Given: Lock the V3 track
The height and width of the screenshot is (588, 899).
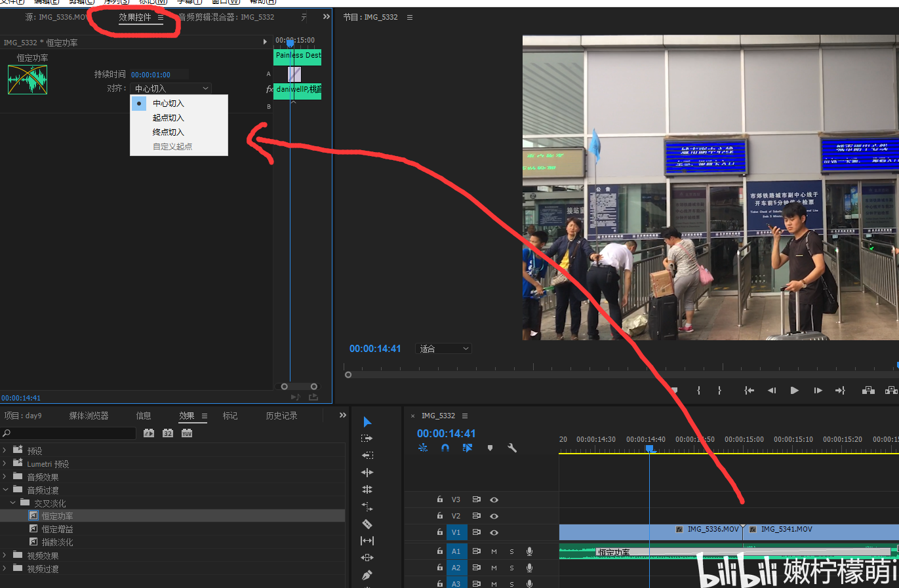Looking at the screenshot, I should (440, 499).
